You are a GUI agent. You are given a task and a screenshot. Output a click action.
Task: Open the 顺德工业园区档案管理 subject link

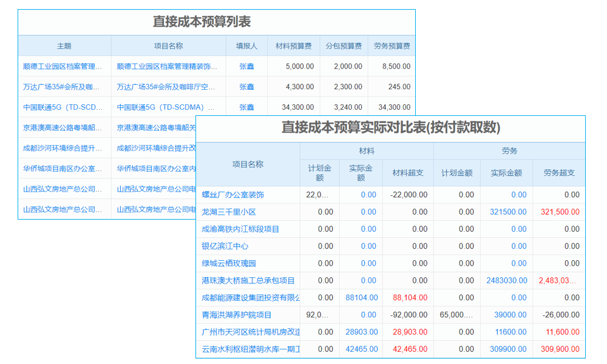coord(64,66)
